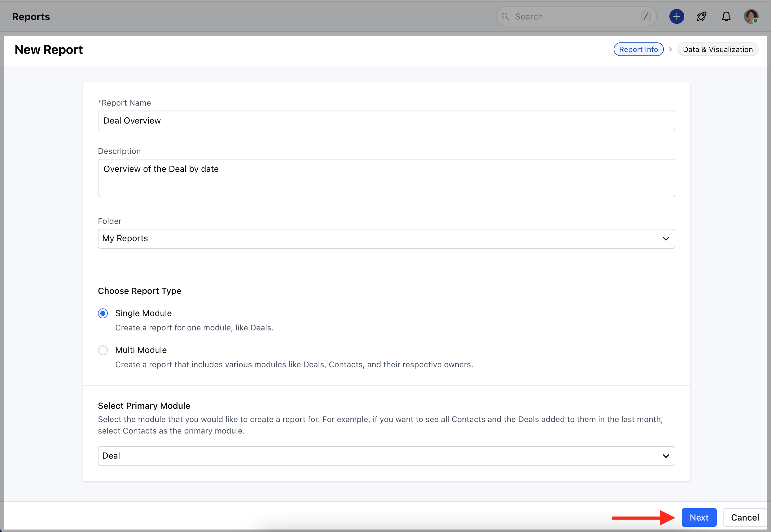Viewport: 771px width, 532px height.
Task: Open the user profile avatar
Action: [x=751, y=17]
